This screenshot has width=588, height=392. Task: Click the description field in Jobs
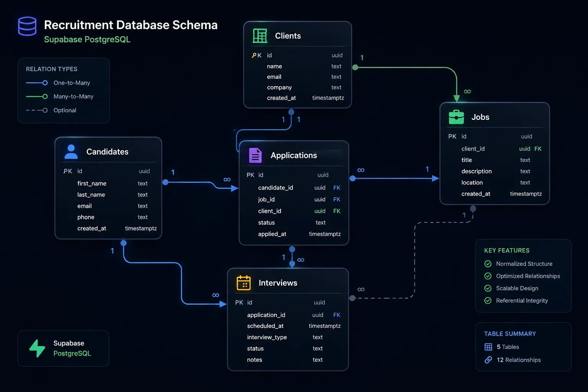(x=477, y=171)
